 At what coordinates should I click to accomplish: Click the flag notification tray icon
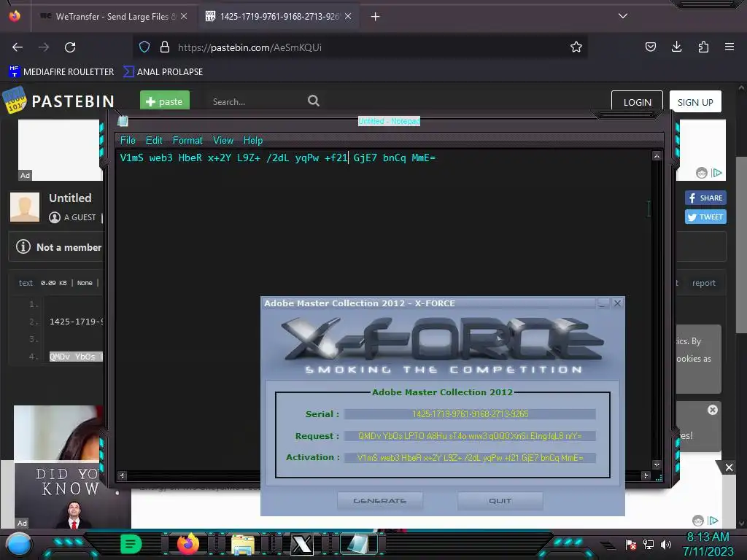631,544
